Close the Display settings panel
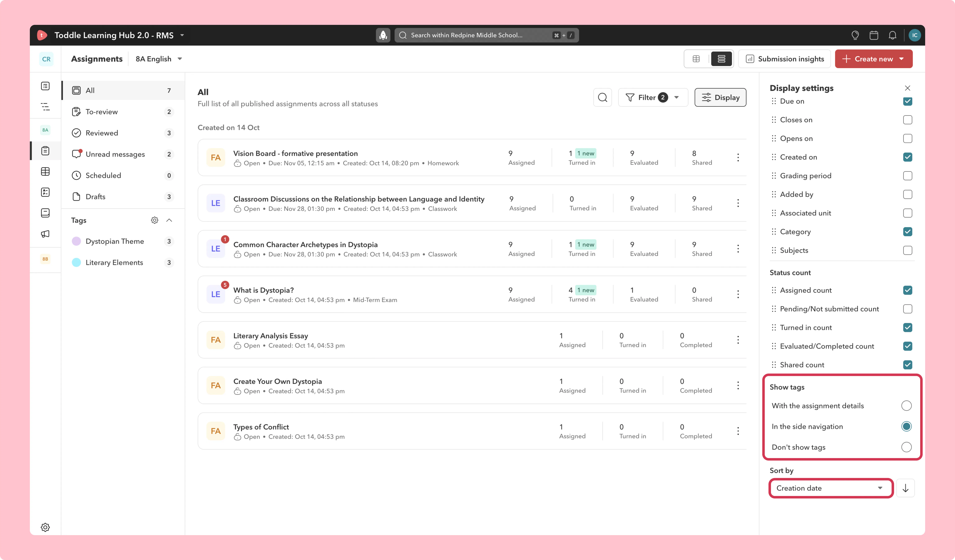 907,88
